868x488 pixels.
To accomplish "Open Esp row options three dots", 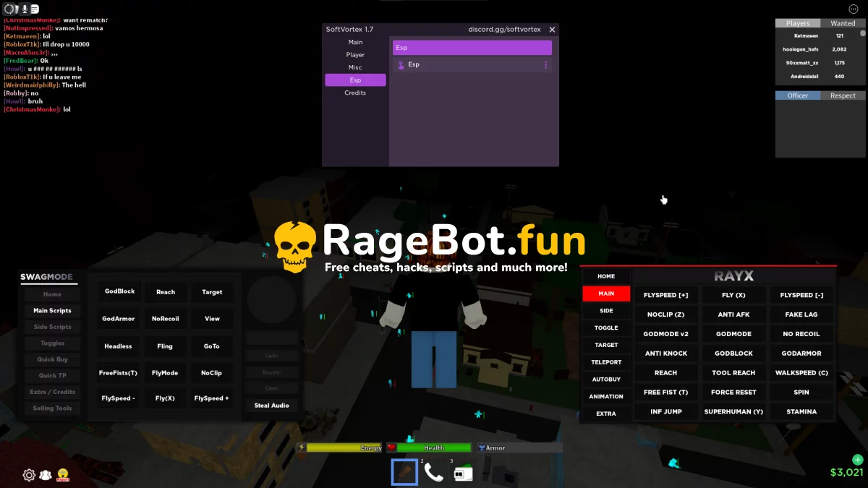I will (x=545, y=64).
